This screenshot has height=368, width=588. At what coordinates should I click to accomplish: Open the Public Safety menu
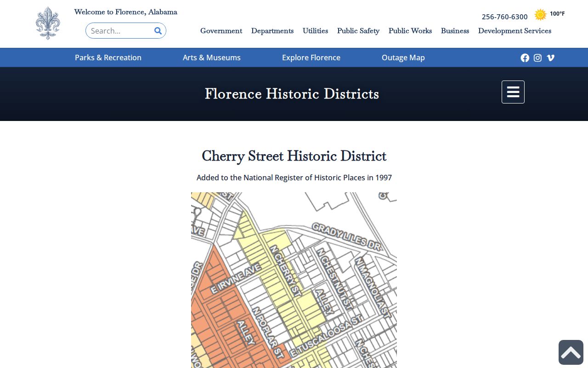(x=358, y=31)
